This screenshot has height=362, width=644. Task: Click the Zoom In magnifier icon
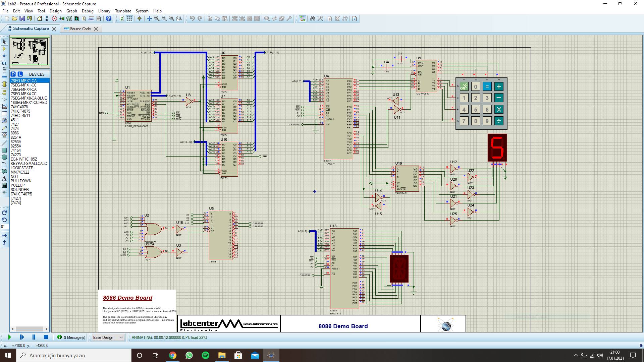(x=157, y=19)
